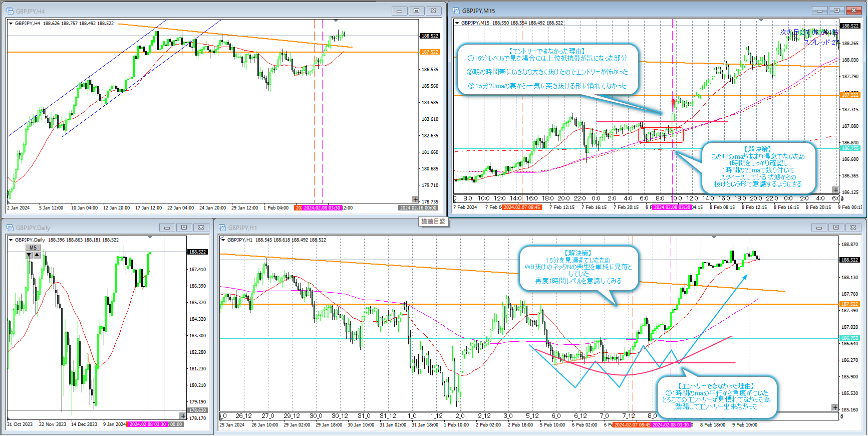Click the cyan 186.755 price label in H1 chart

coord(849,338)
